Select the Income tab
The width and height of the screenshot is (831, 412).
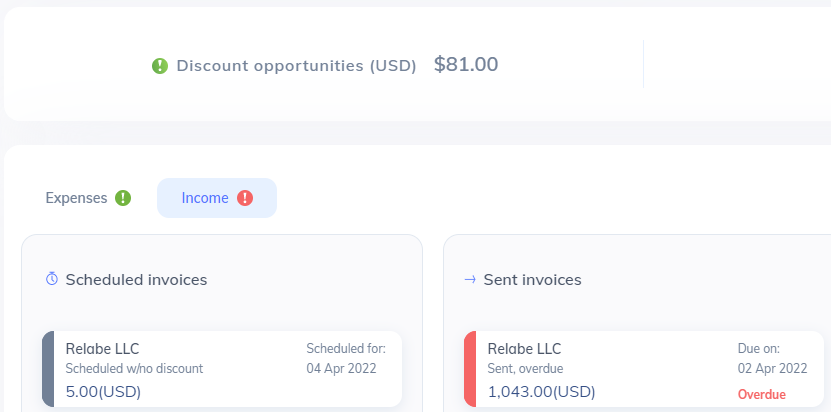pos(205,198)
